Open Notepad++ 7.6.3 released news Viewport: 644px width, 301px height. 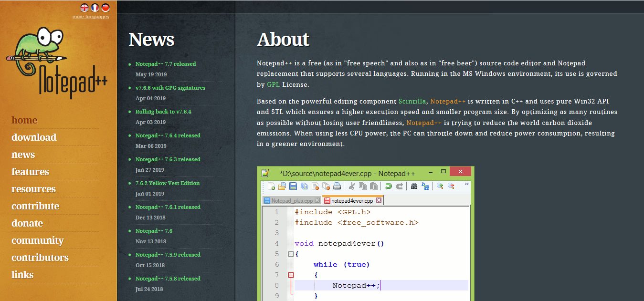pyautogui.click(x=168, y=159)
